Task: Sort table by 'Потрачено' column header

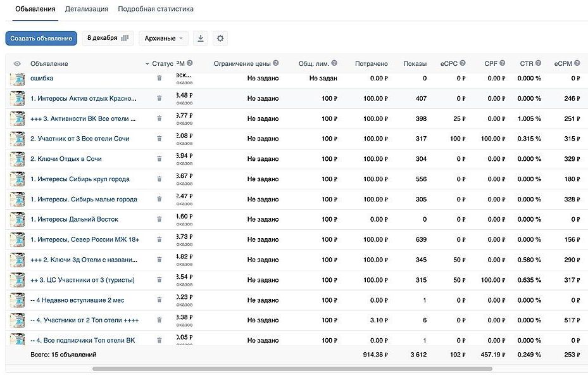Action: coord(371,63)
